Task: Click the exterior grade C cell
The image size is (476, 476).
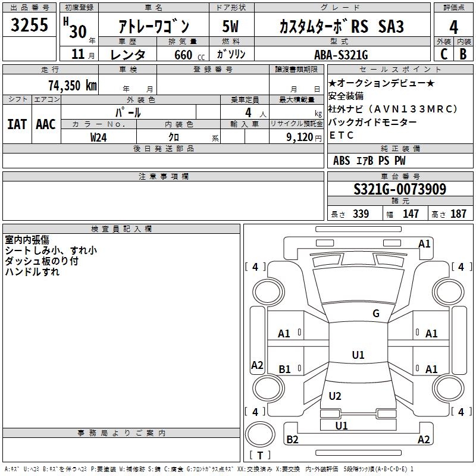Action: click(x=443, y=54)
